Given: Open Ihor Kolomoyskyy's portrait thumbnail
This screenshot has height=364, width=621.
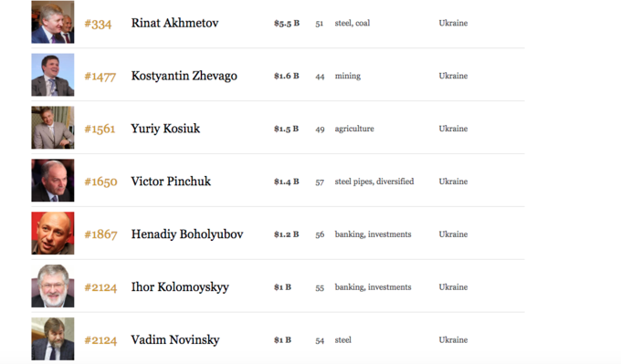Looking at the screenshot, I should pos(53,286).
